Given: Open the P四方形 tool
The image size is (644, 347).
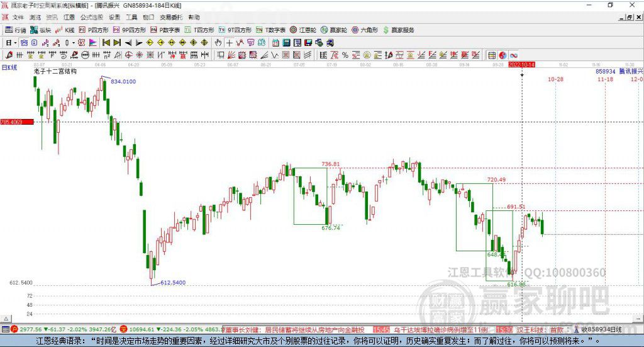Looking at the screenshot, I should 94,30.
